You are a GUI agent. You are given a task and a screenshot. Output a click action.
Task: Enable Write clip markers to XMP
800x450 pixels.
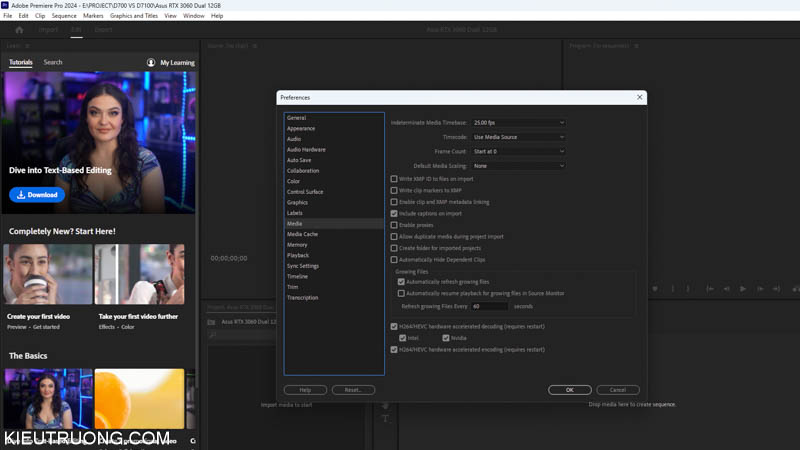pos(394,190)
